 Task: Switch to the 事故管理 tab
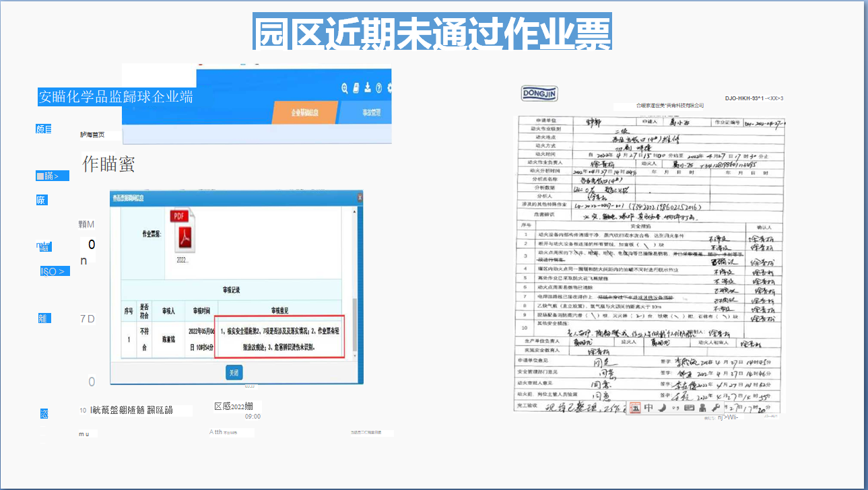pyautogui.click(x=367, y=112)
